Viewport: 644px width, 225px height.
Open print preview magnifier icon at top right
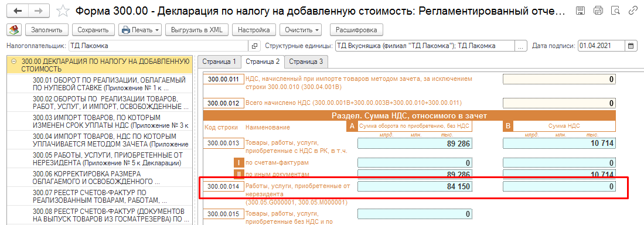tap(615, 11)
